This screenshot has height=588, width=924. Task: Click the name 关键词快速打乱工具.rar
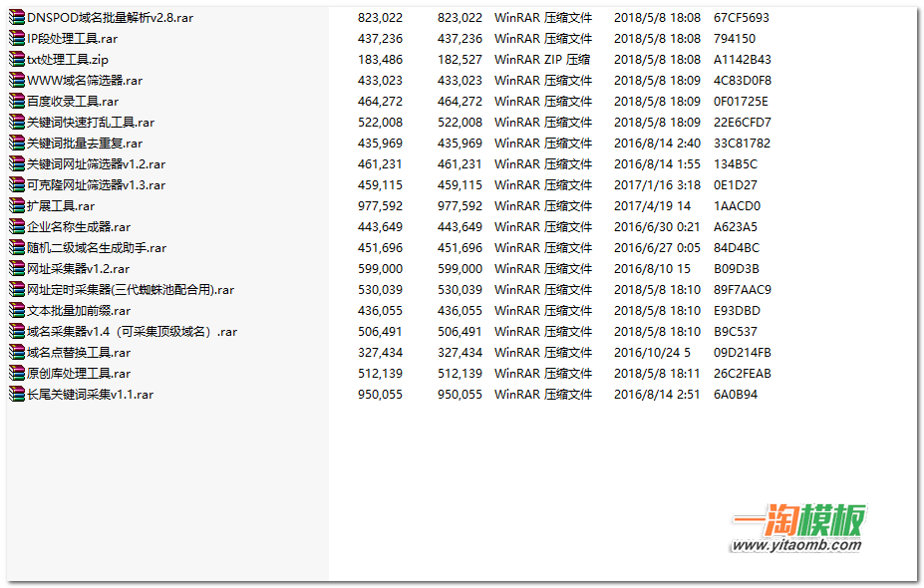[91, 122]
